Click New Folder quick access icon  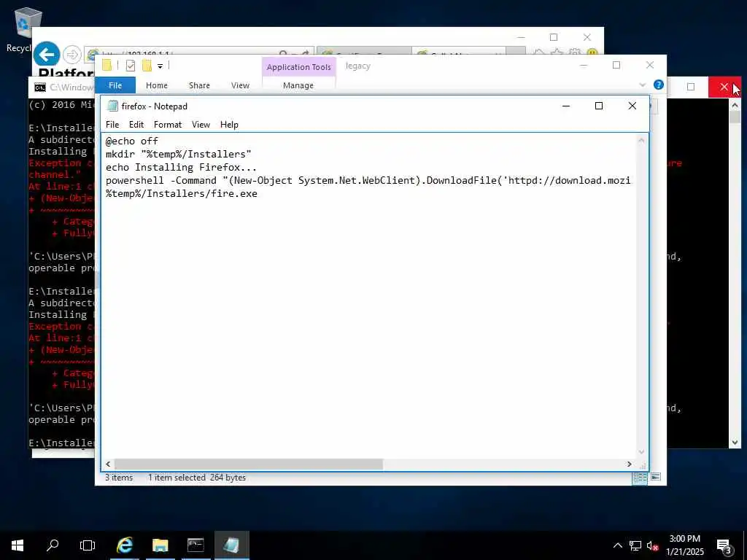[147, 66]
